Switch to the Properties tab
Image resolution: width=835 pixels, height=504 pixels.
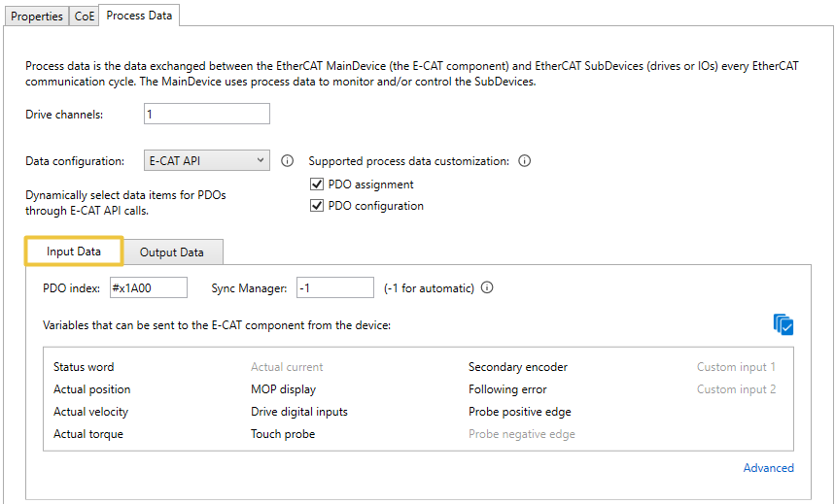37,17
